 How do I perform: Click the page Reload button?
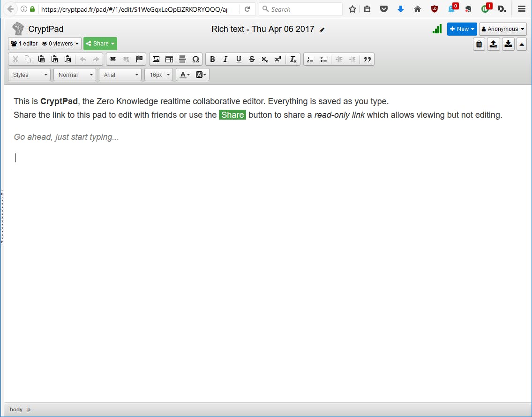click(x=247, y=9)
